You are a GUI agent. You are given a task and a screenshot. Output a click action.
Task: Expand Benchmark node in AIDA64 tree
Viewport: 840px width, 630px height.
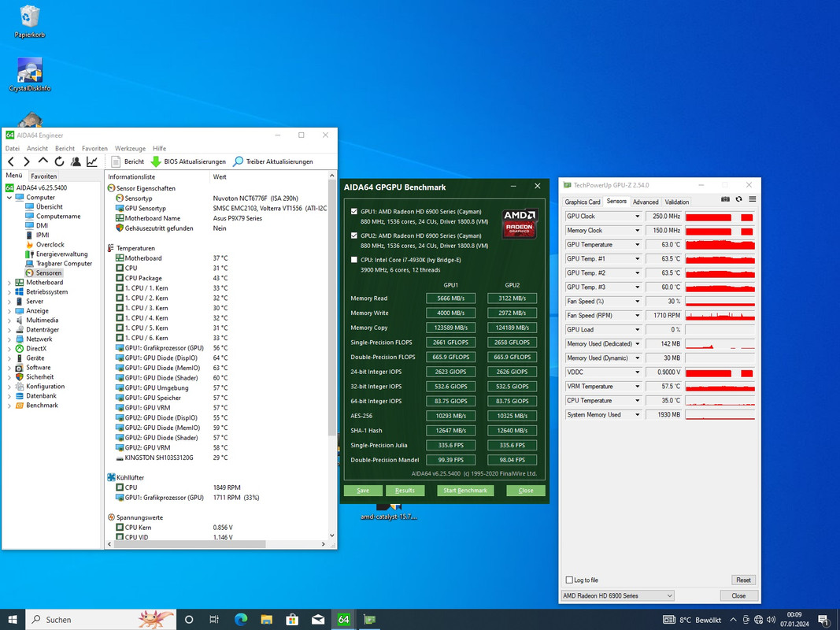[x=9, y=406]
